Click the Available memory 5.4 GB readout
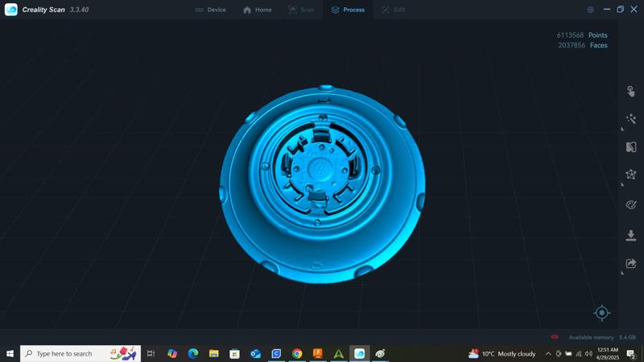 (x=602, y=337)
